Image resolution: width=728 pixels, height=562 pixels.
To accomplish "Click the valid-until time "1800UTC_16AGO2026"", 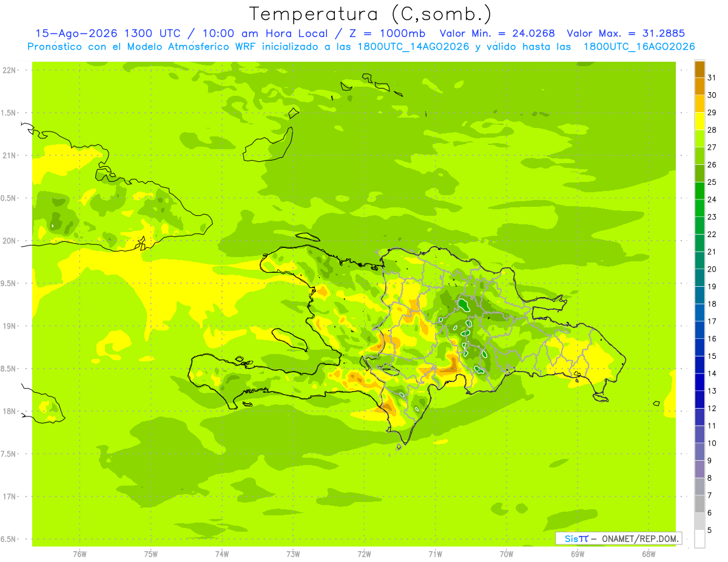I will click(639, 47).
